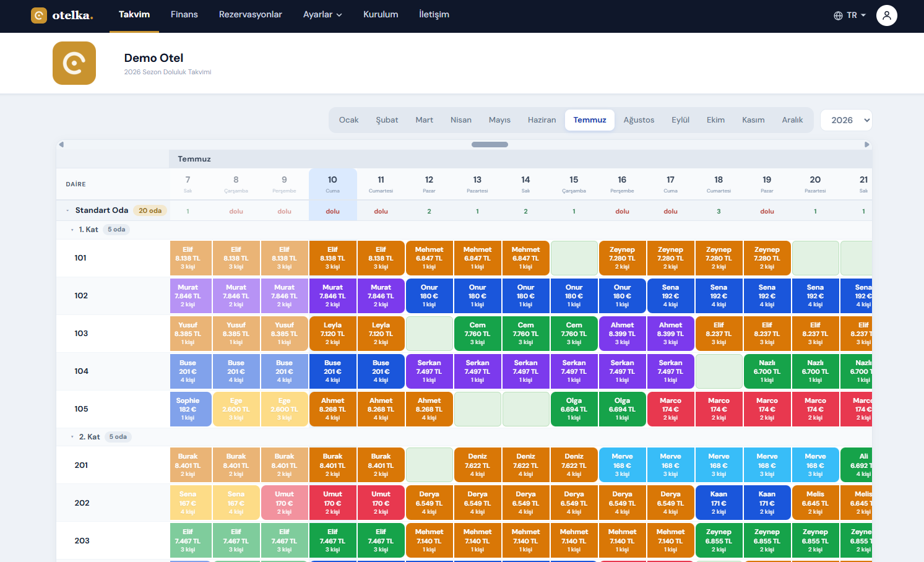Open the Kurulum link
This screenshot has width=924, height=562.
pyautogui.click(x=381, y=14)
